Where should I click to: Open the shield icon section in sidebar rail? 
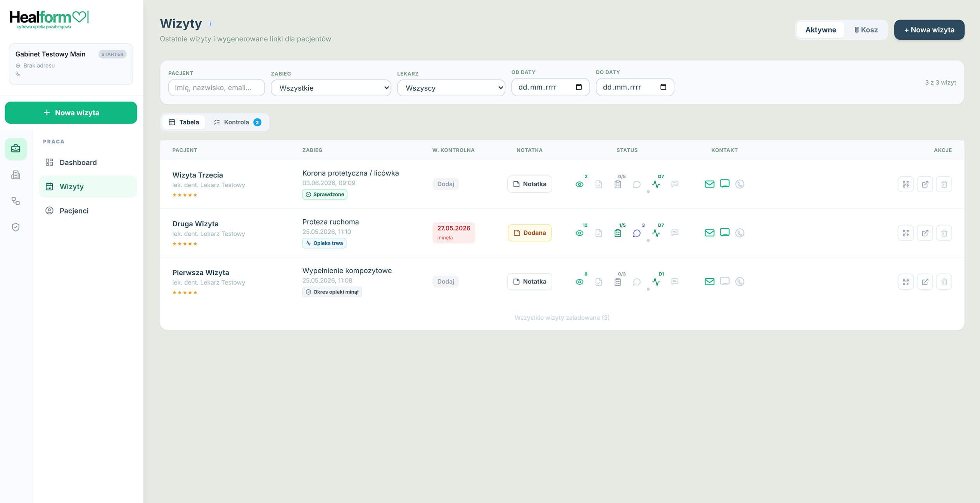16,227
